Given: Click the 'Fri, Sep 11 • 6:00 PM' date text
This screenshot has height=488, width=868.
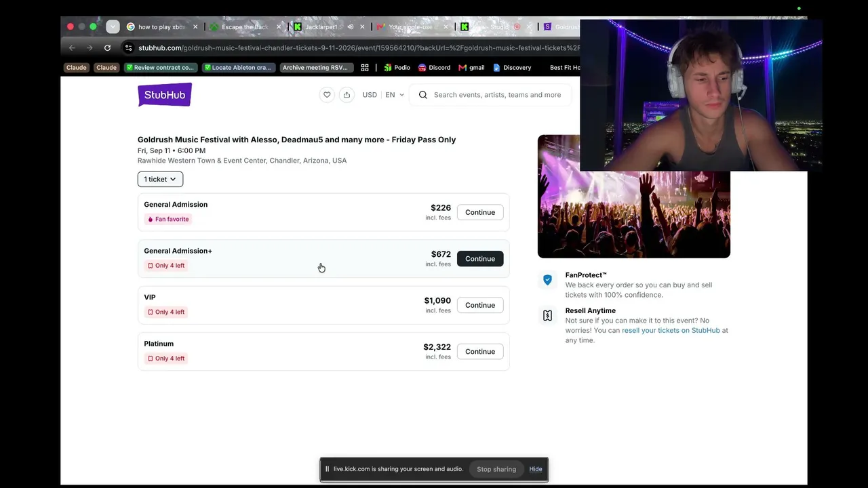Looking at the screenshot, I should point(172,150).
